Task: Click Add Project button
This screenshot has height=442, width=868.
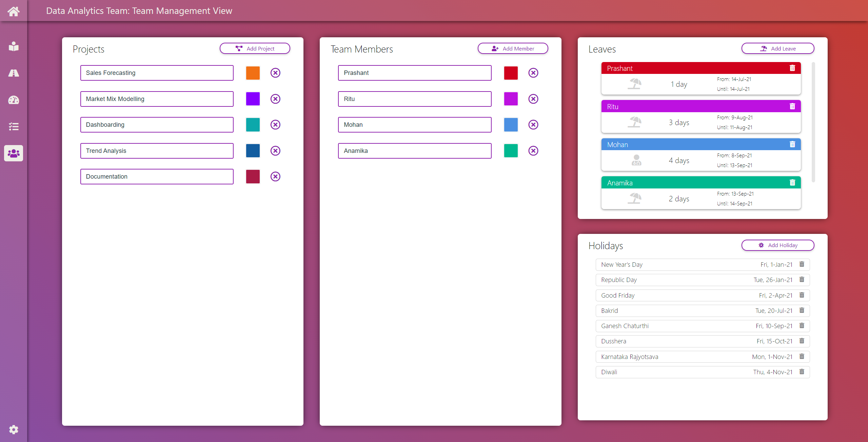Action: pyautogui.click(x=255, y=48)
